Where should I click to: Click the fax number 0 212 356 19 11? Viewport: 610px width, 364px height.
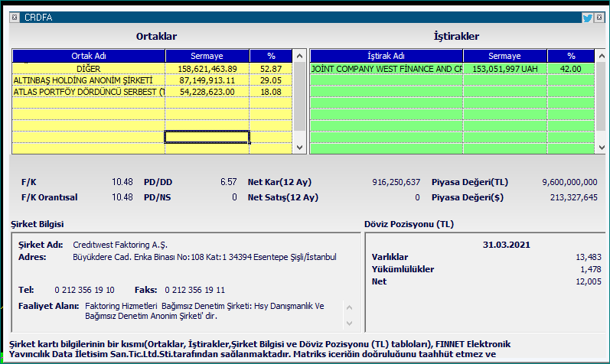[194, 290]
